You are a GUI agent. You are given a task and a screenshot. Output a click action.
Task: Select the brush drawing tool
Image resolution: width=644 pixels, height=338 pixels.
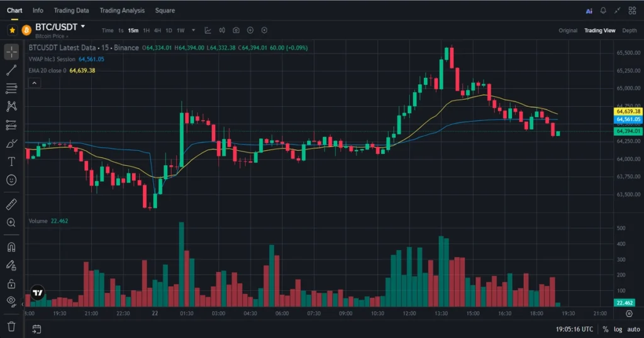tap(11, 144)
